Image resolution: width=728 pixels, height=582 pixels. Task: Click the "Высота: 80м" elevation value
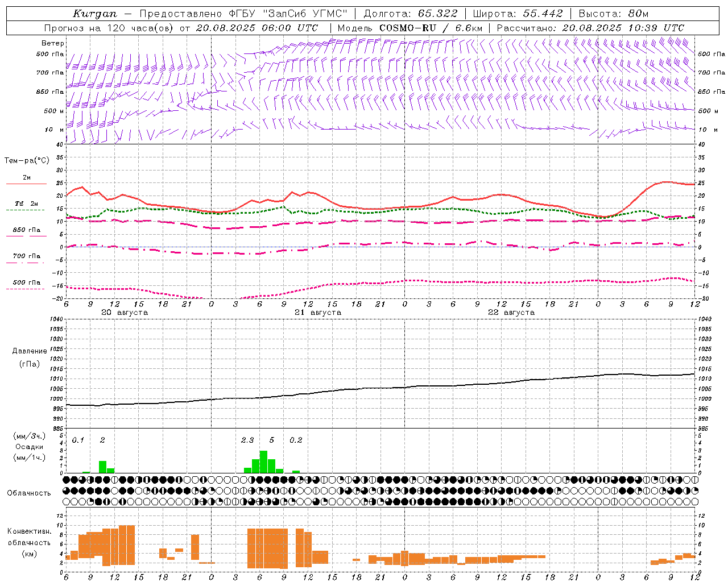point(613,14)
